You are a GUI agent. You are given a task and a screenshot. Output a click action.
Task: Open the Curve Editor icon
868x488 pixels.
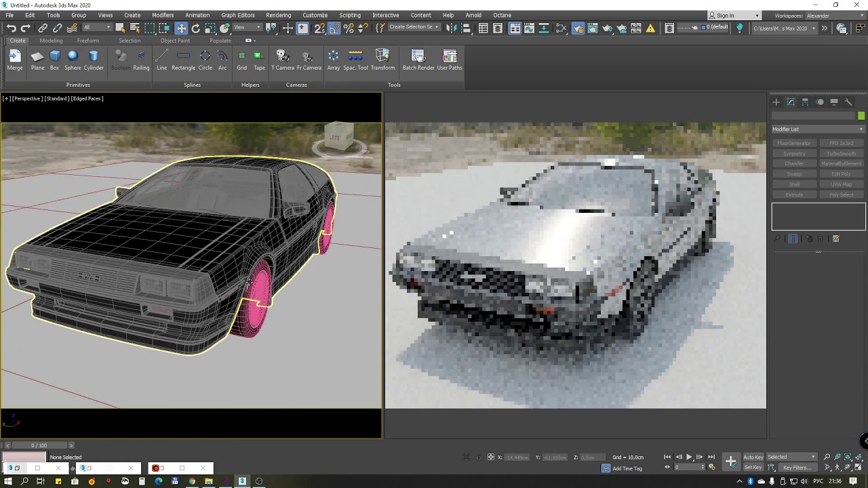tap(530, 28)
